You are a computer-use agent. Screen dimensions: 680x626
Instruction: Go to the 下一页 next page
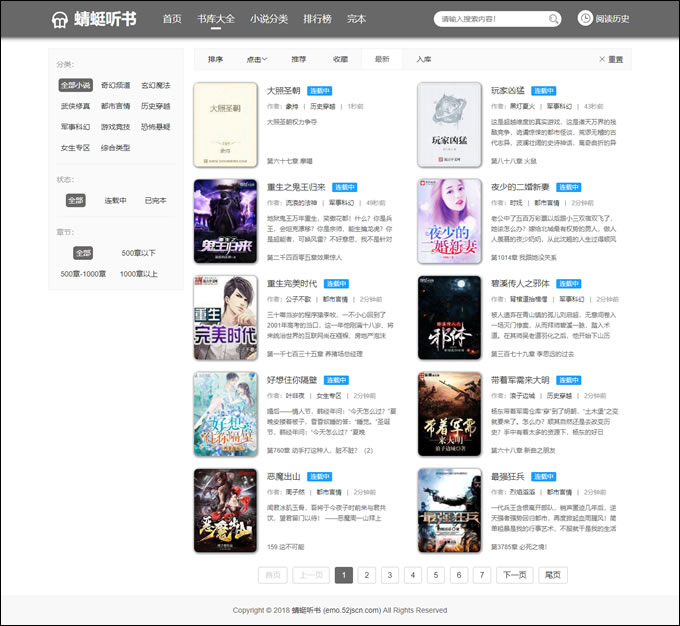513,575
